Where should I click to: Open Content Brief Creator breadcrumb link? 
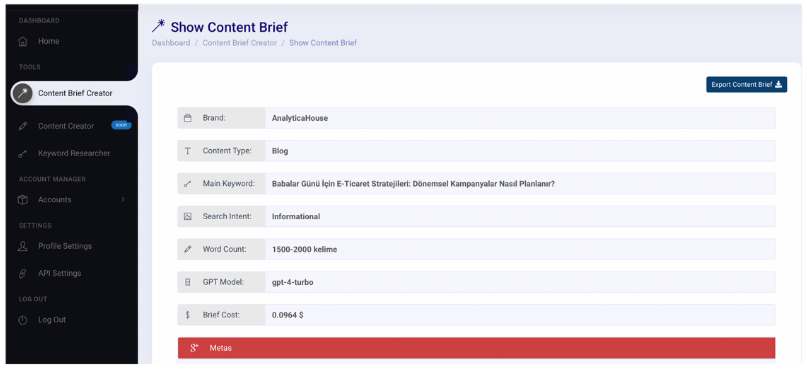(240, 43)
